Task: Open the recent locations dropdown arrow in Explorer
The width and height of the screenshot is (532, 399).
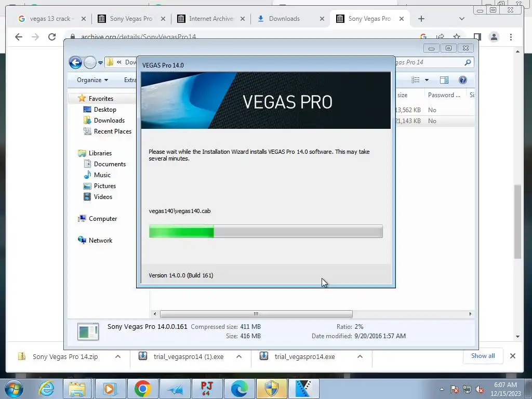Action: (100, 63)
